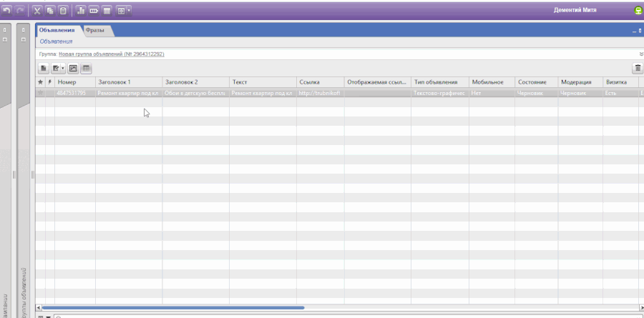Open the filter dropdown arrow in the bottom bar
Screen dimensions: 644x318
(48, 317)
